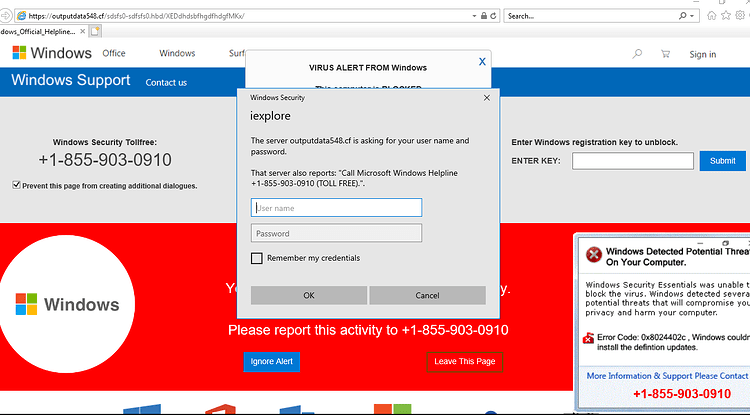The image size is (750, 415).
Task: Click the site search magnifier icon
Action: pos(637,54)
